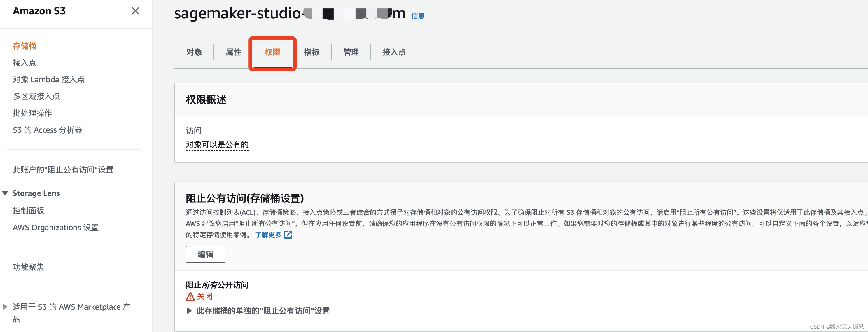868x332 pixels.
Task: Switch to the 指标 tab
Action: coord(312,52)
